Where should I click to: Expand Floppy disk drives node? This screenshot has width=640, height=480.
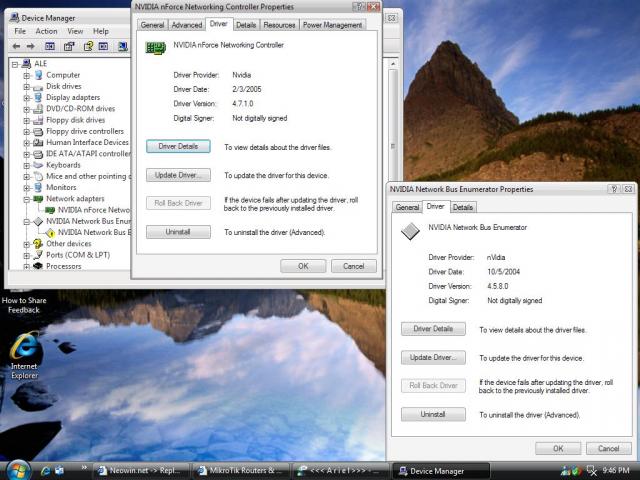[27, 120]
